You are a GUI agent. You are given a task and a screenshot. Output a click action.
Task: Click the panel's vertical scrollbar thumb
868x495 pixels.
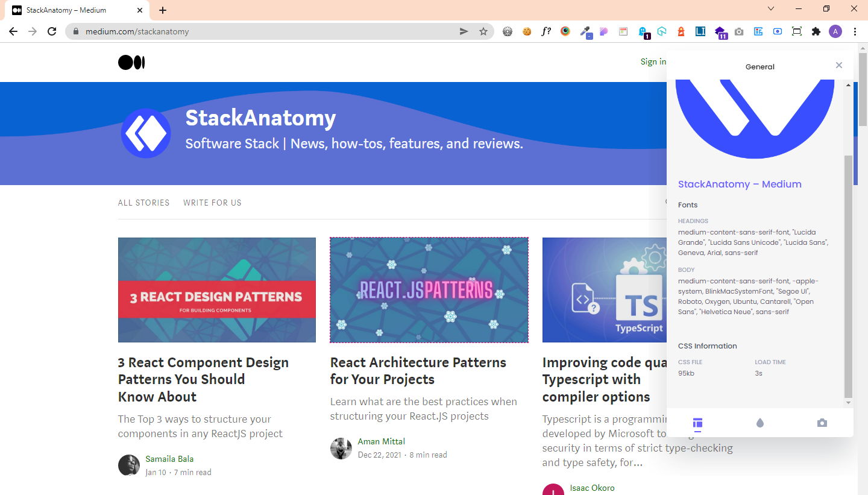coord(849,276)
